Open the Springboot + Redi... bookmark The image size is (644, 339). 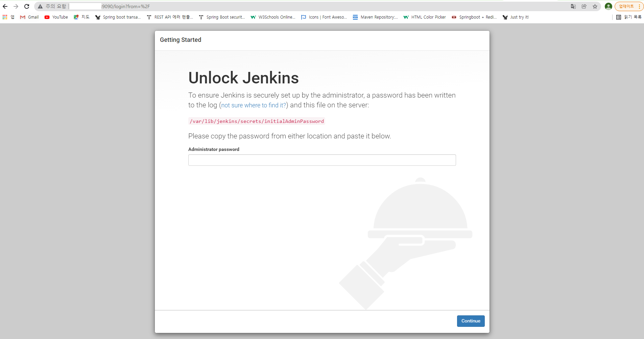tap(474, 17)
